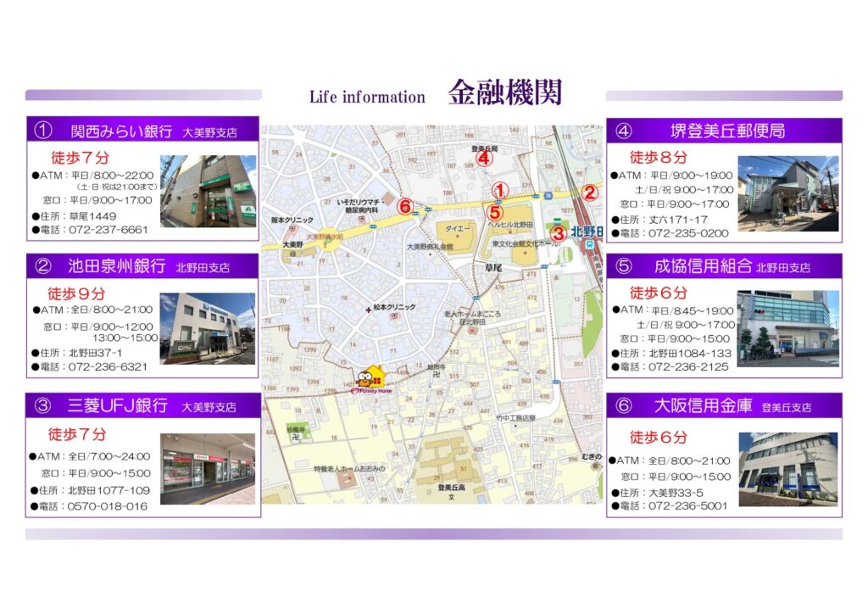This screenshot has width=868, height=614.
Task: Click phone number 072-236-5001
Action: click(x=688, y=505)
